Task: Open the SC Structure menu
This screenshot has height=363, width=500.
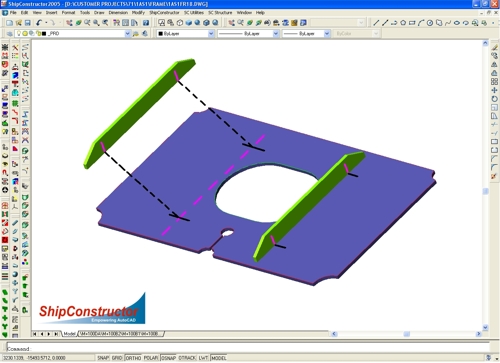Action: pos(220,13)
